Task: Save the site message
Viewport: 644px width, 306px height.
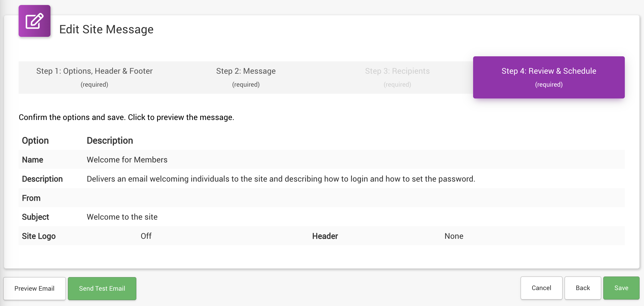Action: click(x=621, y=288)
